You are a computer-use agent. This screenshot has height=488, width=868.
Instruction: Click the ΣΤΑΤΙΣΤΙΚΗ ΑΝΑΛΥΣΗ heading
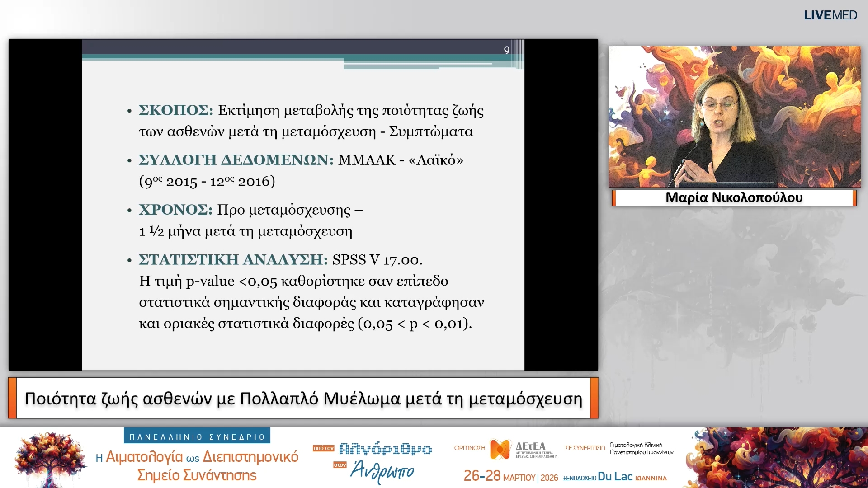(x=233, y=260)
